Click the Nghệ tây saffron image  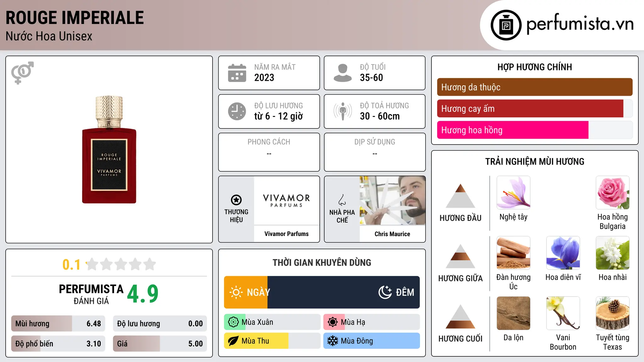coord(514,193)
